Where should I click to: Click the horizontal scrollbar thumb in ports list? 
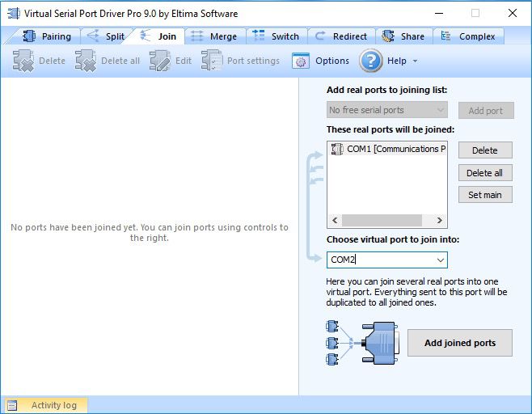point(382,220)
